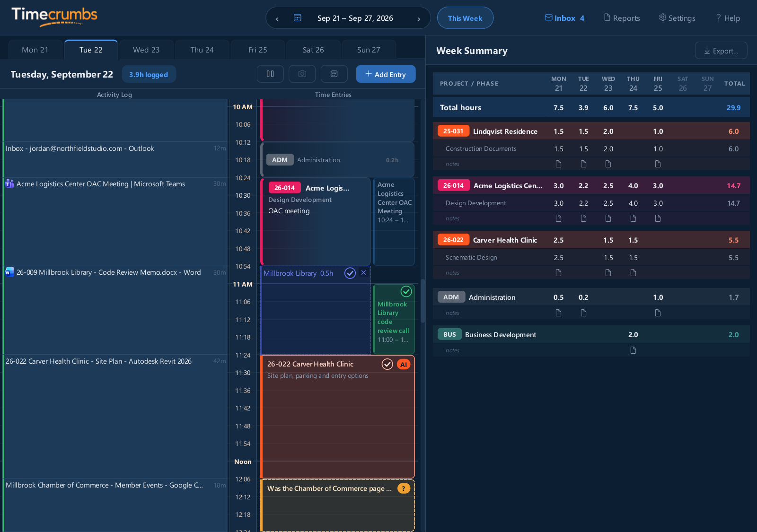Toggle checkmark on Millbrook Library code review call
The image size is (757, 532).
tap(406, 291)
